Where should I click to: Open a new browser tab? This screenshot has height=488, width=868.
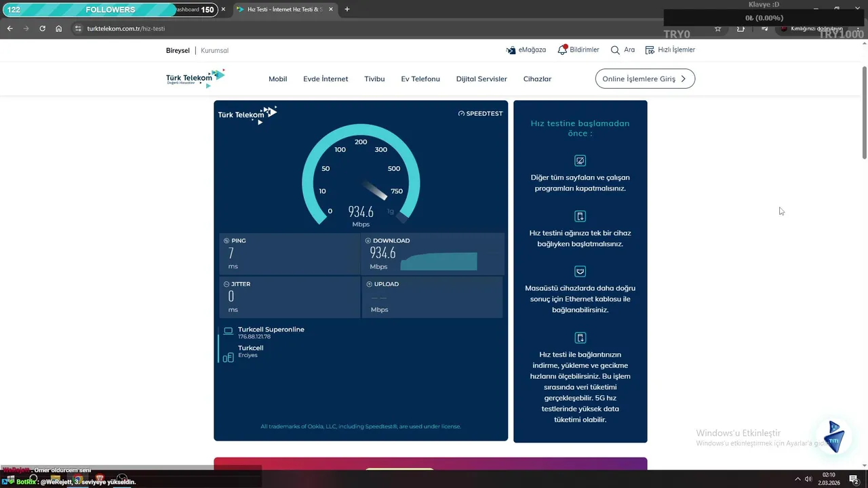pyautogui.click(x=347, y=9)
